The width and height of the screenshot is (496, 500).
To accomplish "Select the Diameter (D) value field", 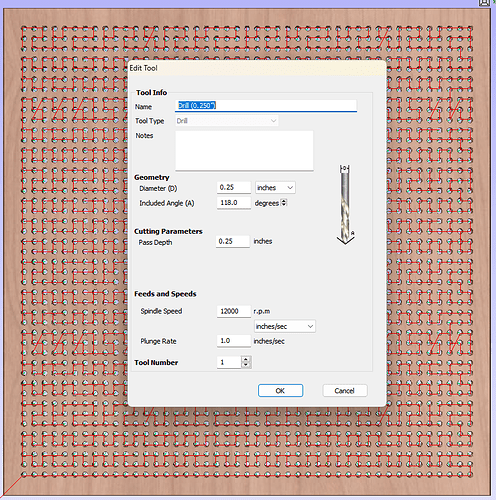I will pyautogui.click(x=234, y=187).
